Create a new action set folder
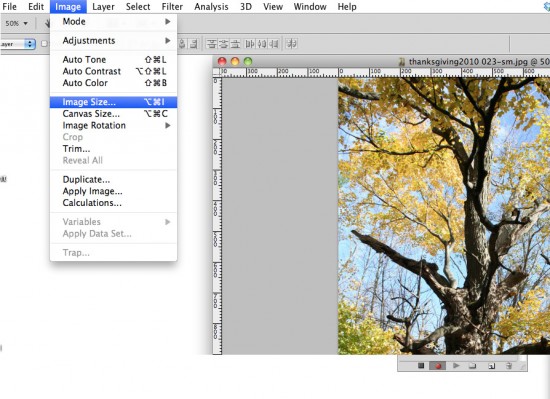550x399 pixels. point(472,366)
